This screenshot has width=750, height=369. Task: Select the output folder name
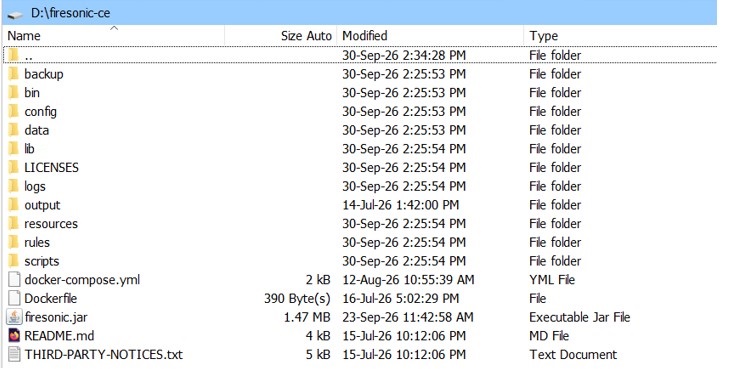(42, 204)
